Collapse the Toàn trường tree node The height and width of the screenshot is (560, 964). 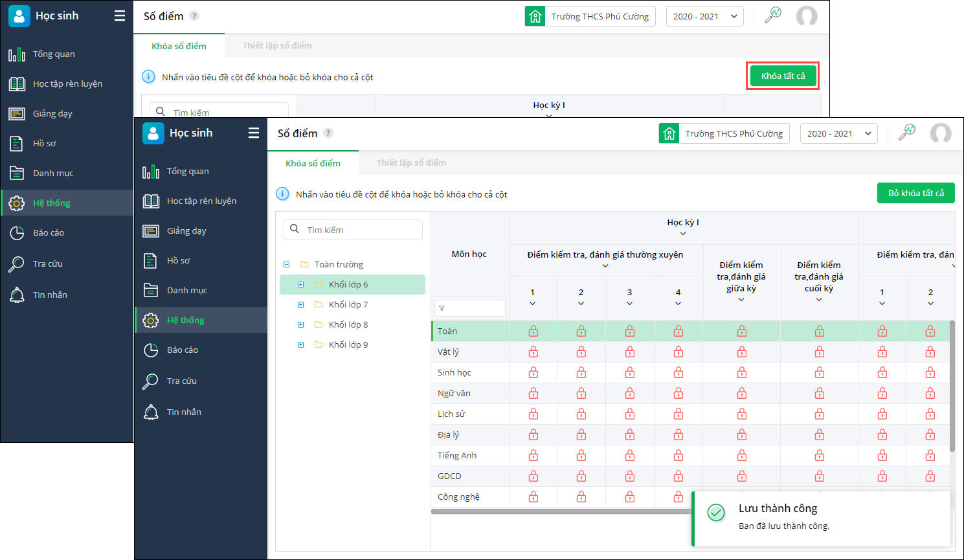pyautogui.click(x=286, y=265)
